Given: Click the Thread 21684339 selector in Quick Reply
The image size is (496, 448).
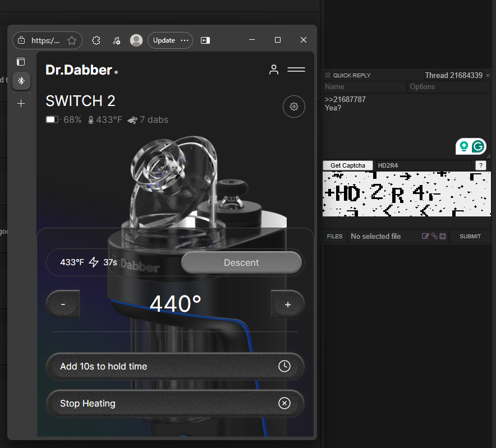Looking at the screenshot, I should (453, 75).
